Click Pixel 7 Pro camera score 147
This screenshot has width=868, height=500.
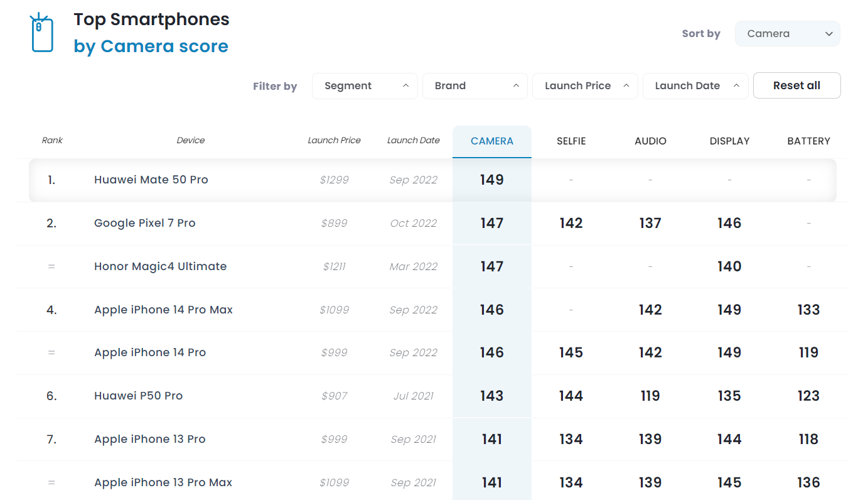(x=492, y=223)
